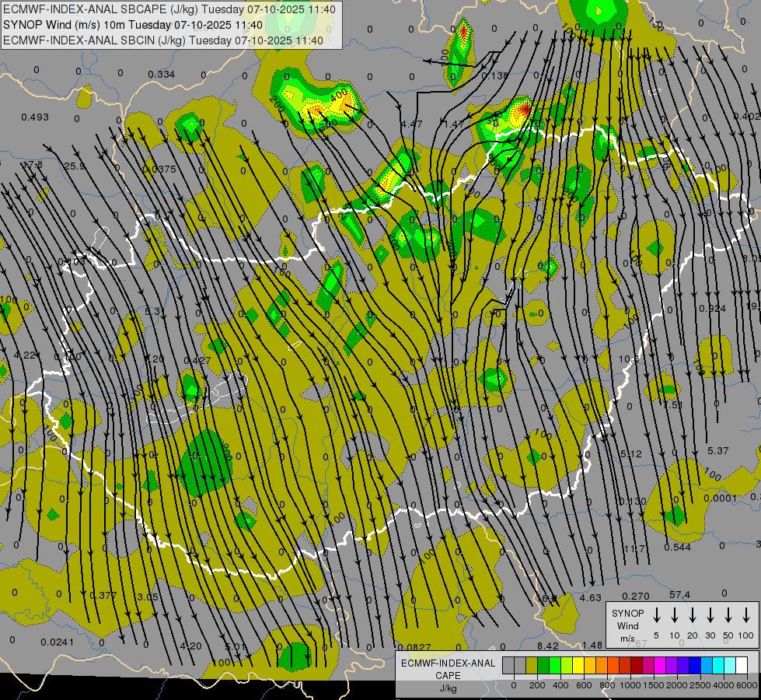Viewport: 761px width, 700px height.
Task: Click the SYNOP Wind 10m title line
Action: (x=133, y=25)
